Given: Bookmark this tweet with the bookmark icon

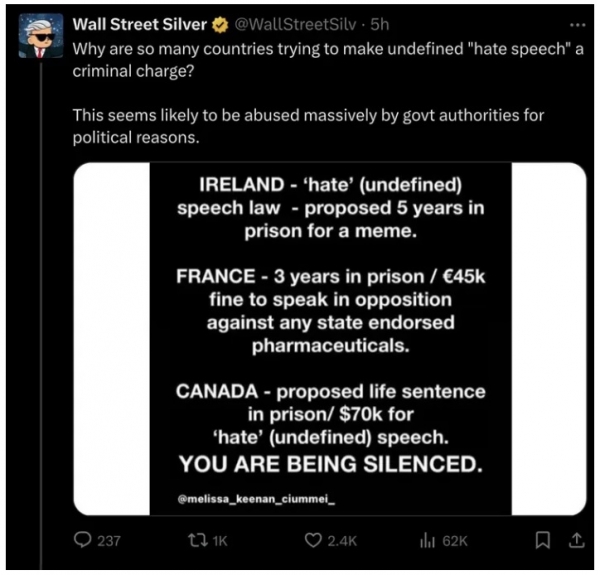Looking at the screenshot, I should tap(542, 541).
